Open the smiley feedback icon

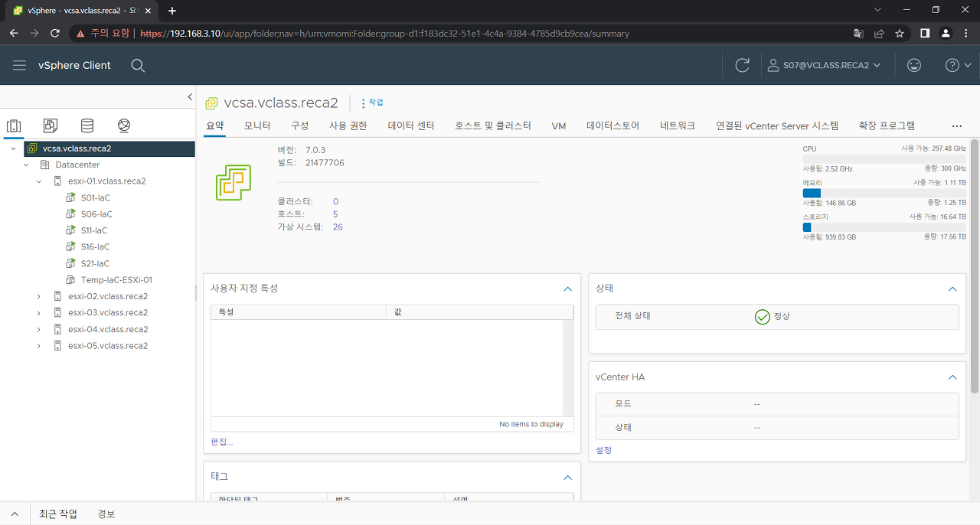pos(913,66)
